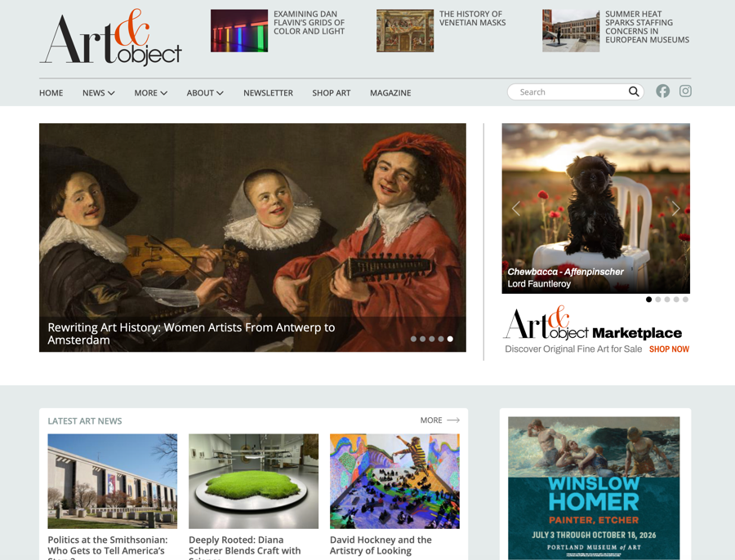Open Examining Dan Flavin's Grids article link
This screenshot has height=560, width=735.
(309, 23)
